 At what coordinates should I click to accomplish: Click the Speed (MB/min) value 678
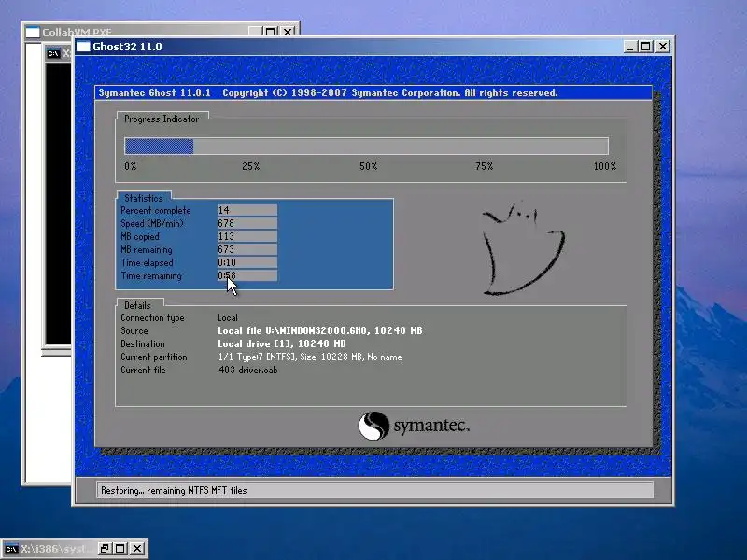[247, 223]
